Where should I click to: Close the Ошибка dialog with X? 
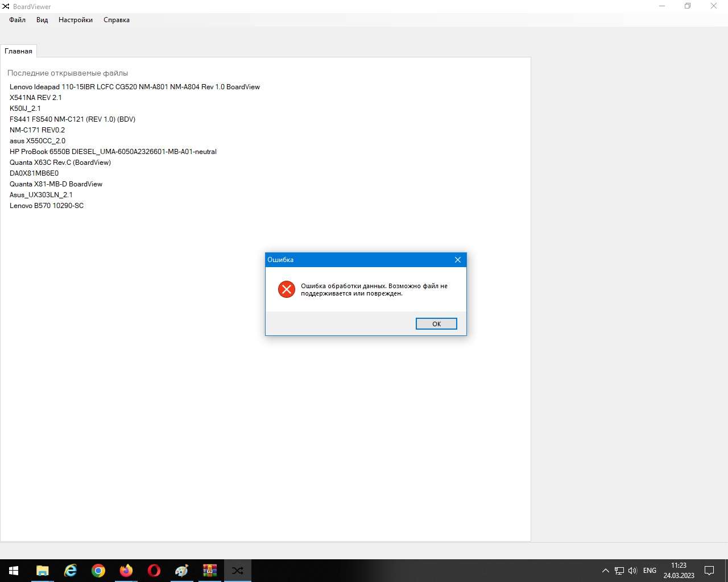pyautogui.click(x=458, y=260)
